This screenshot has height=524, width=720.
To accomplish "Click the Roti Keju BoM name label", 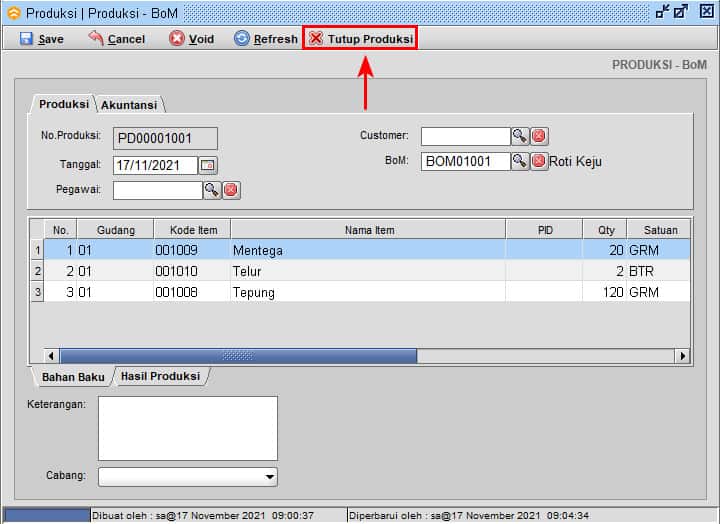I will pyautogui.click(x=575, y=161).
